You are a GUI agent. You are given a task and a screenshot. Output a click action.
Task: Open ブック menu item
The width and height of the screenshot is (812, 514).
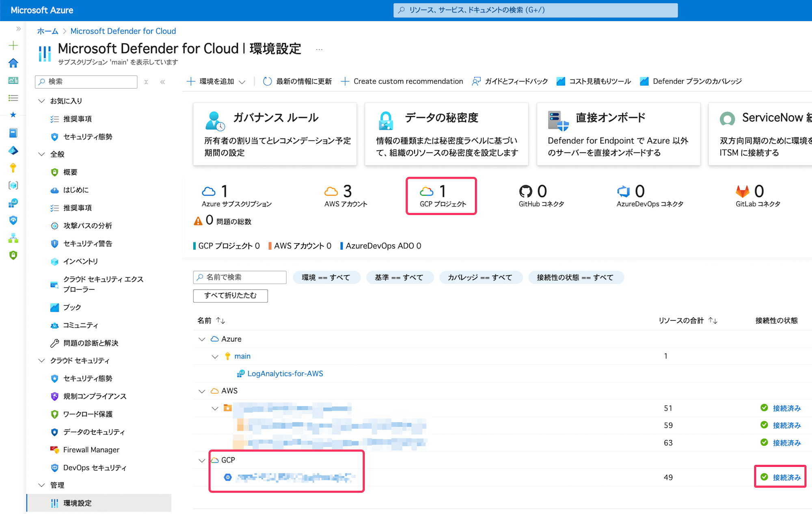coord(72,307)
